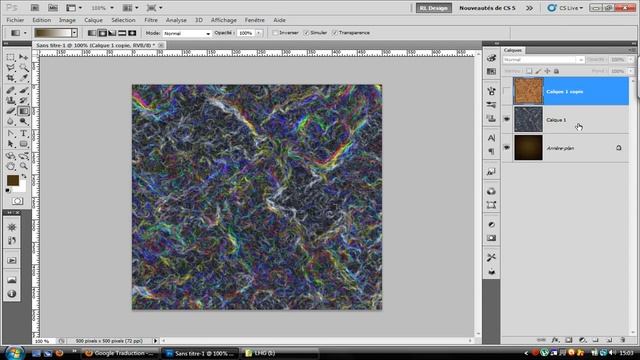Open the CS Live dropdown

[x=565, y=8]
